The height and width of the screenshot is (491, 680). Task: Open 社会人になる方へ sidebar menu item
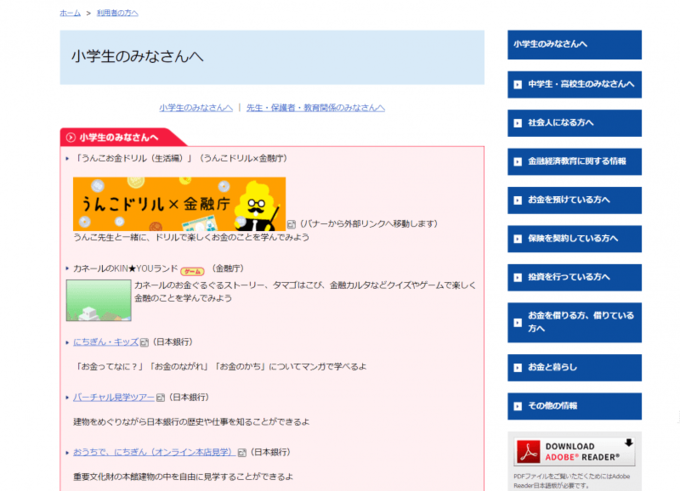[x=574, y=123]
